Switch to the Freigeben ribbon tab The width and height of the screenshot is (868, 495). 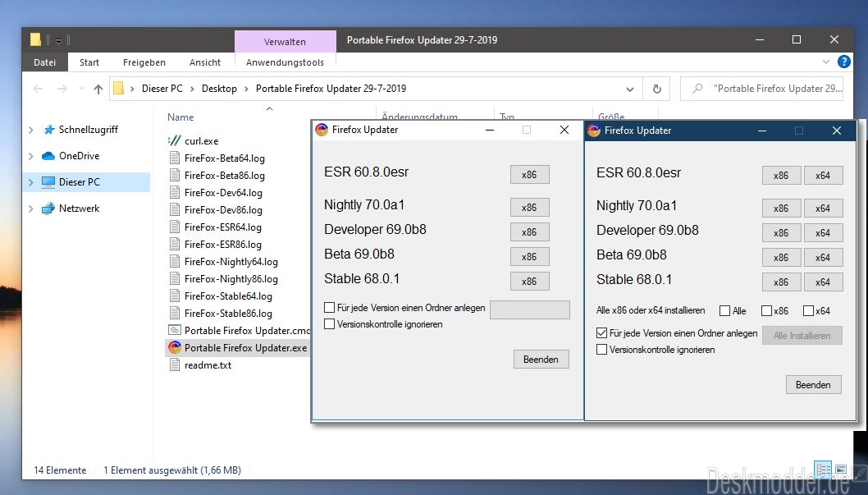pyautogui.click(x=144, y=62)
